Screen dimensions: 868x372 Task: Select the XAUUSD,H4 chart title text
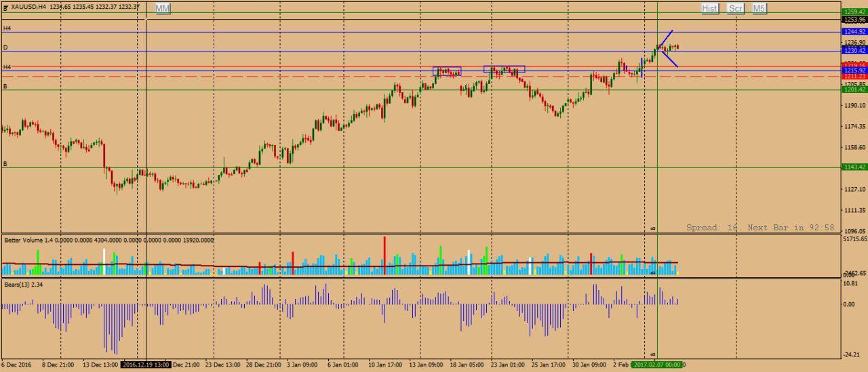tap(33, 7)
